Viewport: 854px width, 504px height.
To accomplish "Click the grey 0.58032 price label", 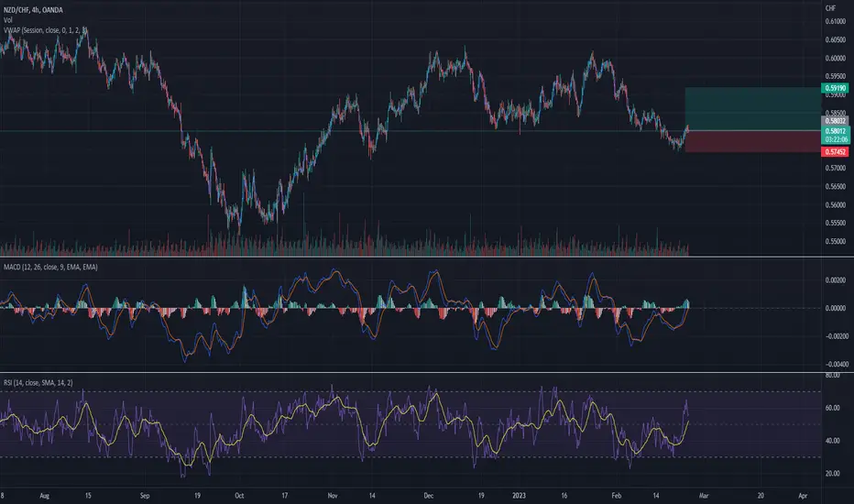I will pyautogui.click(x=835, y=121).
